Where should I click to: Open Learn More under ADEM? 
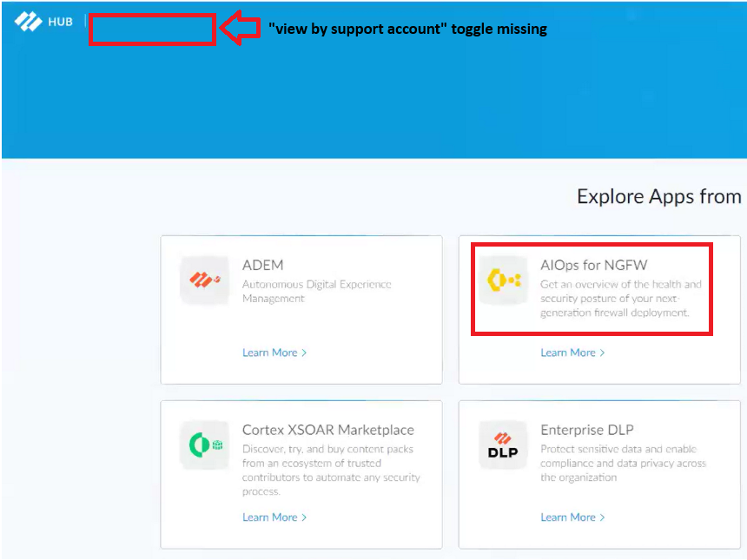coord(273,352)
